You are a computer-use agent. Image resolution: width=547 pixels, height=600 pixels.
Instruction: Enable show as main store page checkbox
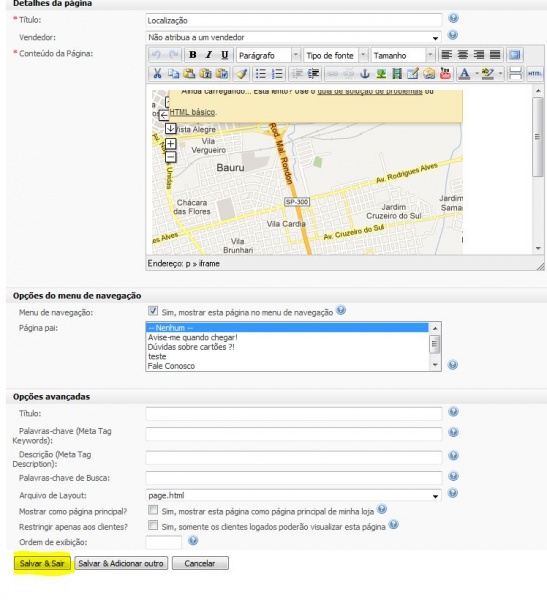click(x=153, y=510)
